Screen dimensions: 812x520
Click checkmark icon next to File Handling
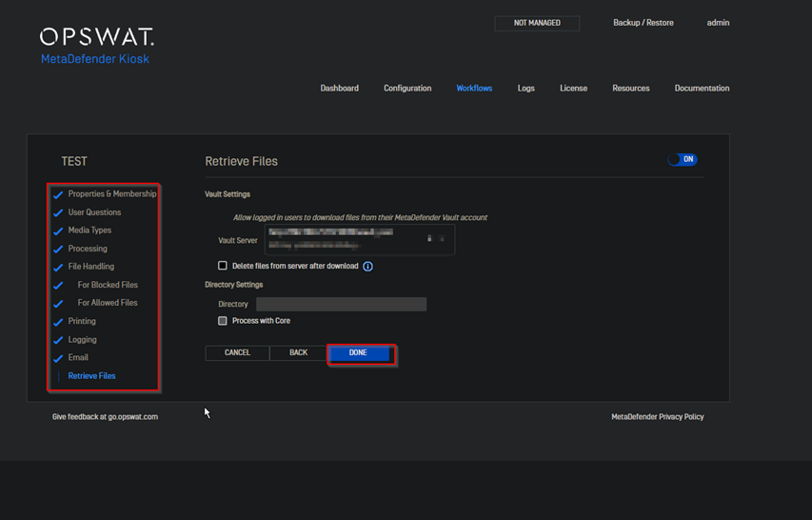(58, 268)
